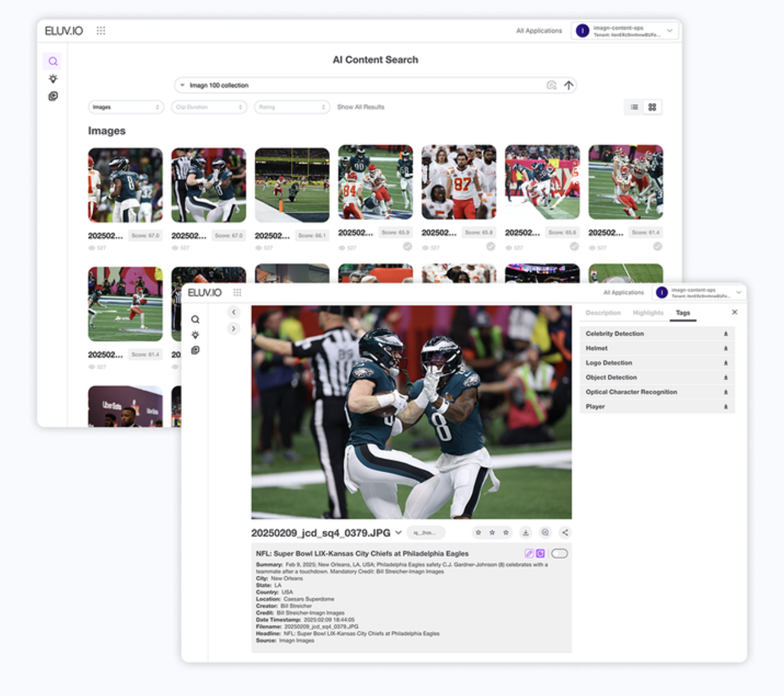Open All Applications in the front window
Screen dimensions: 784x696
pos(623,293)
